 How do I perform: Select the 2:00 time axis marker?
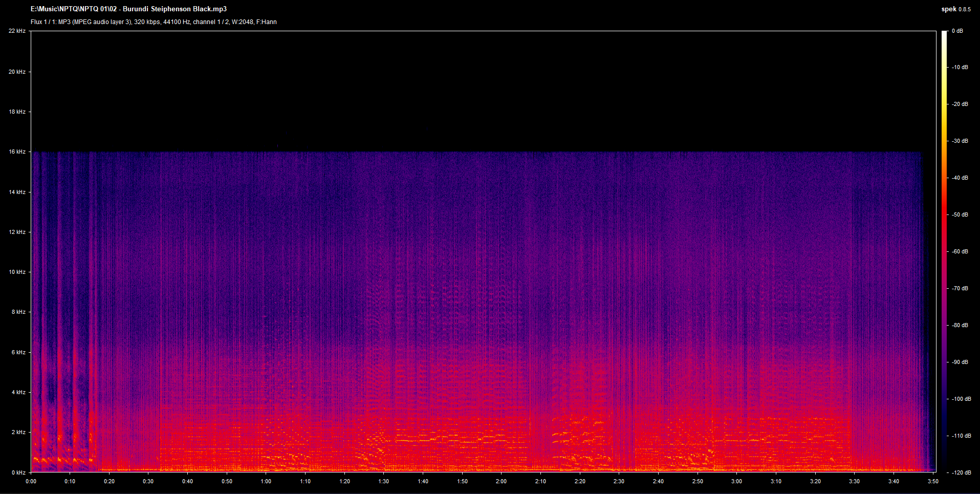pyautogui.click(x=501, y=481)
